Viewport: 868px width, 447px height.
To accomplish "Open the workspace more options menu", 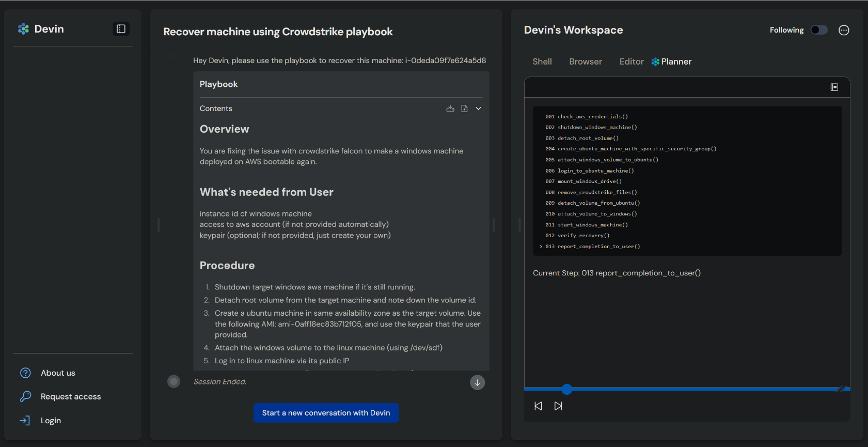I will 844,30.
